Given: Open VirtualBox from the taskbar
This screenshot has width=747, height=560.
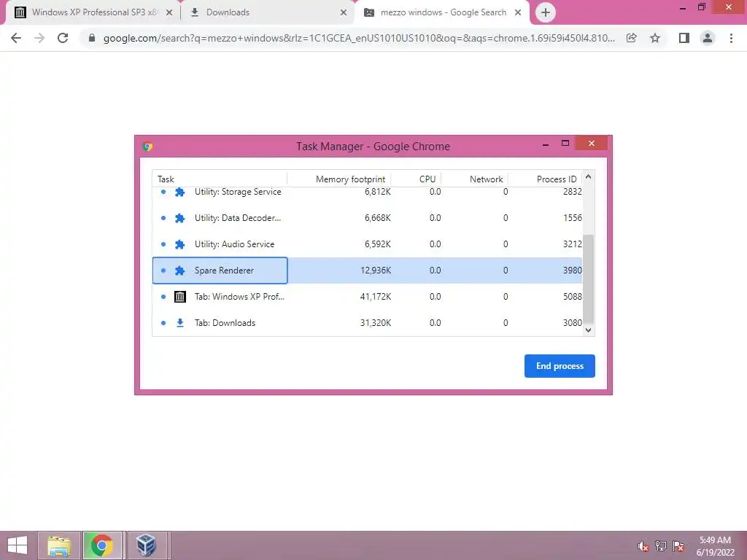Looking at the screenshot, I should [146, 545].
